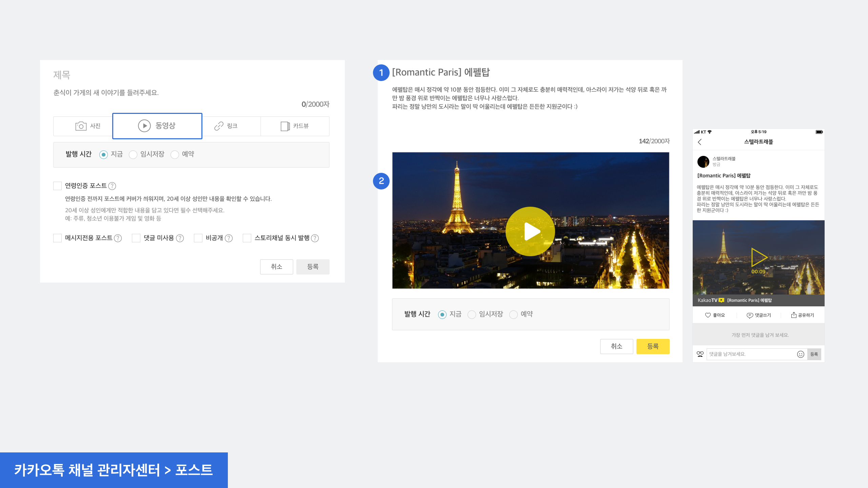Click the yellow 등록 button

click(653, 346)
